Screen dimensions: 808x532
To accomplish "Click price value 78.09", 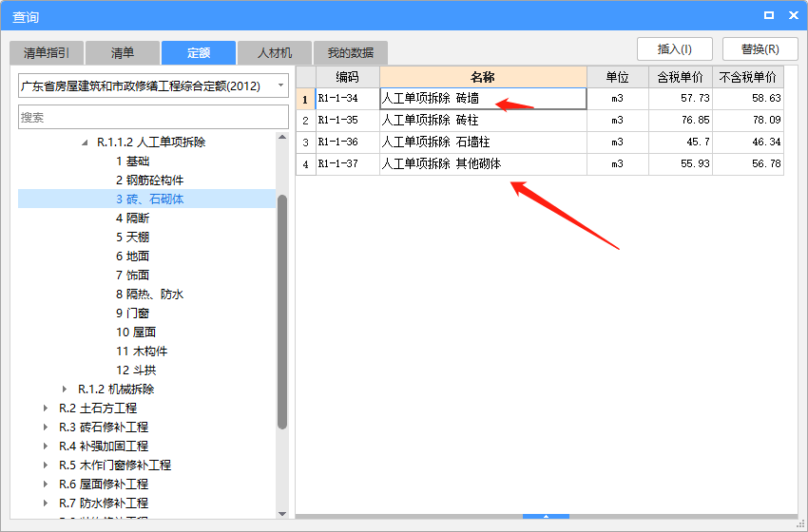I will click(x=766, y=120).
